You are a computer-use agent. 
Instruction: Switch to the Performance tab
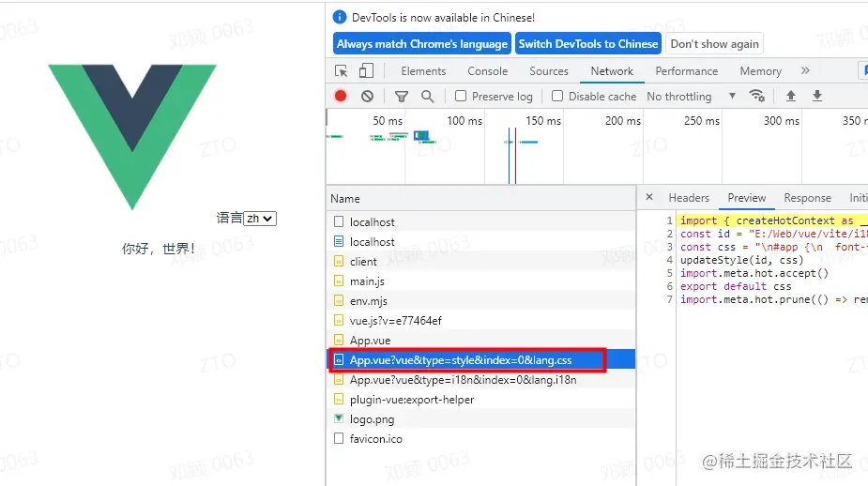(x=687, y=71)
